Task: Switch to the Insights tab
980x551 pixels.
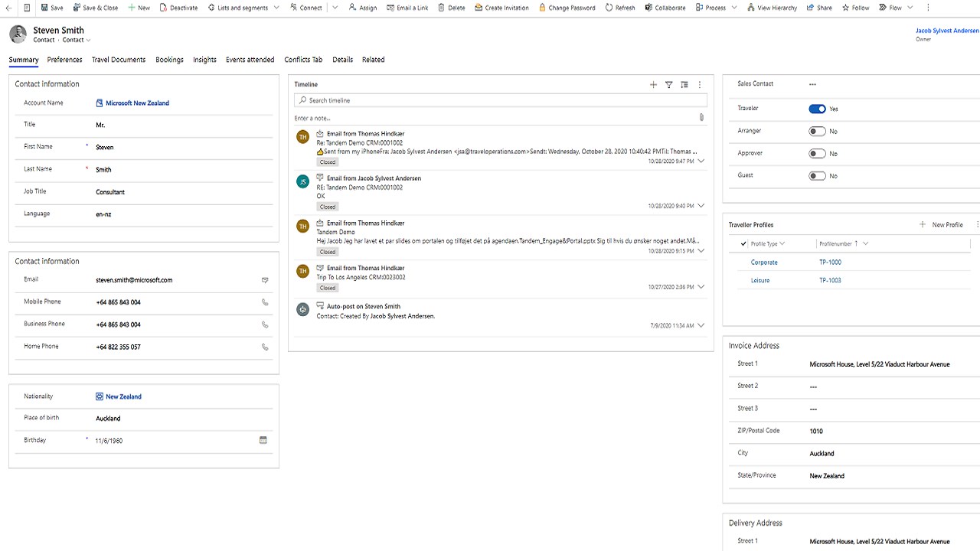Action: (x=204, y=60)
